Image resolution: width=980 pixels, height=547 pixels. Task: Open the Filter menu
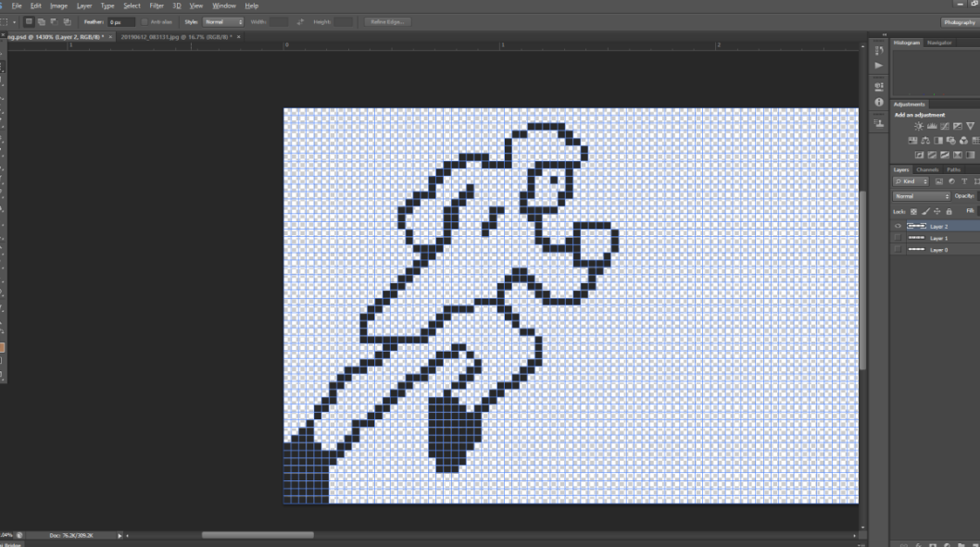157,6
